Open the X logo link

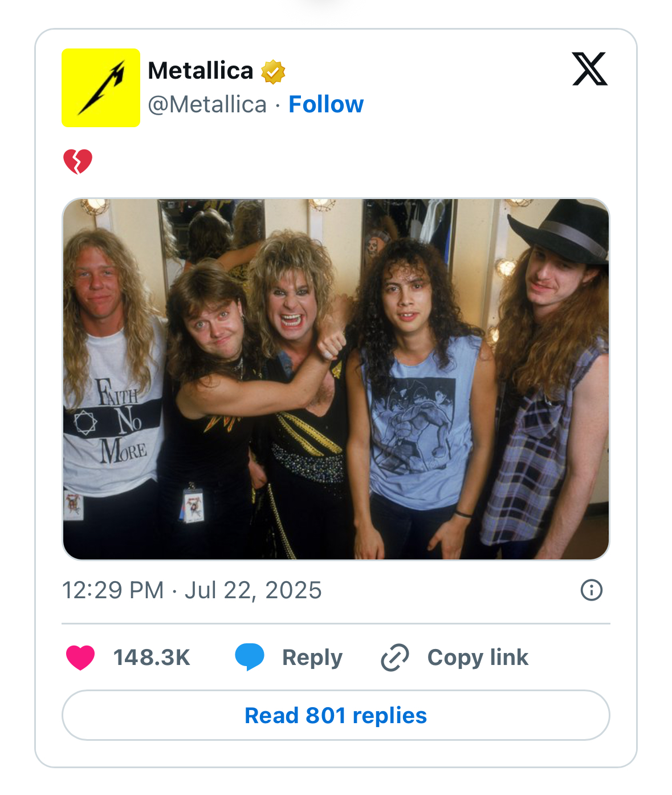589,69
